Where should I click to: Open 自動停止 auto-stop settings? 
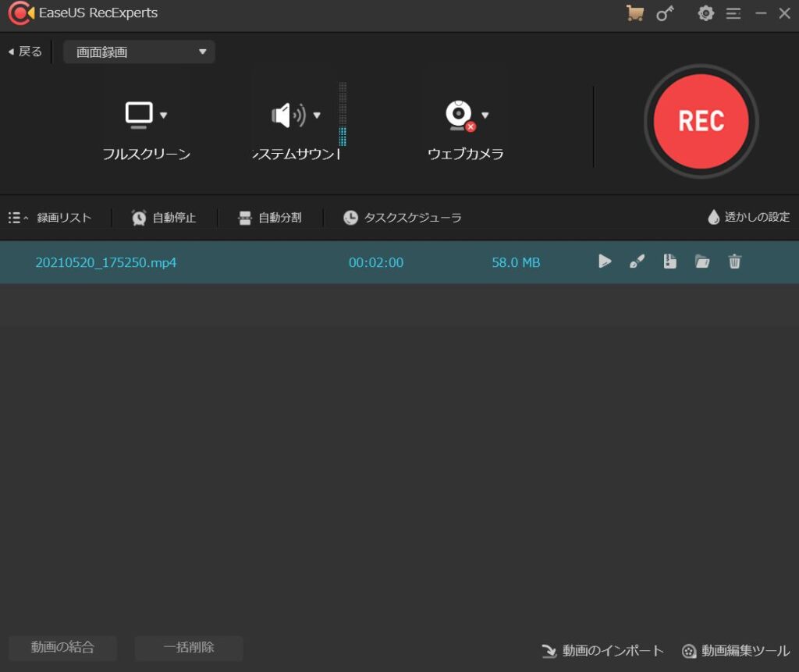(x=164, y=218)
